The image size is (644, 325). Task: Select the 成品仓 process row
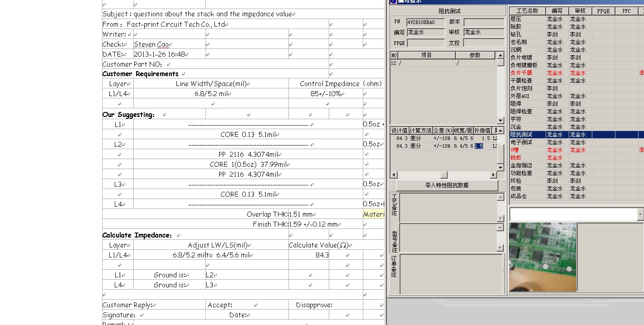pos(576,196)
